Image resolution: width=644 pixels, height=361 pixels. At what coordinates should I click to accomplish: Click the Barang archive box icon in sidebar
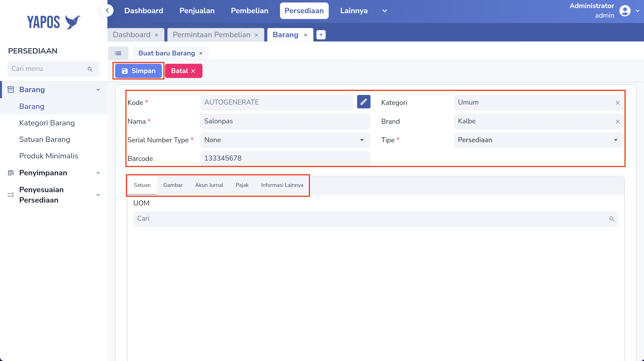pyautogui.click(x=11, y=90)
